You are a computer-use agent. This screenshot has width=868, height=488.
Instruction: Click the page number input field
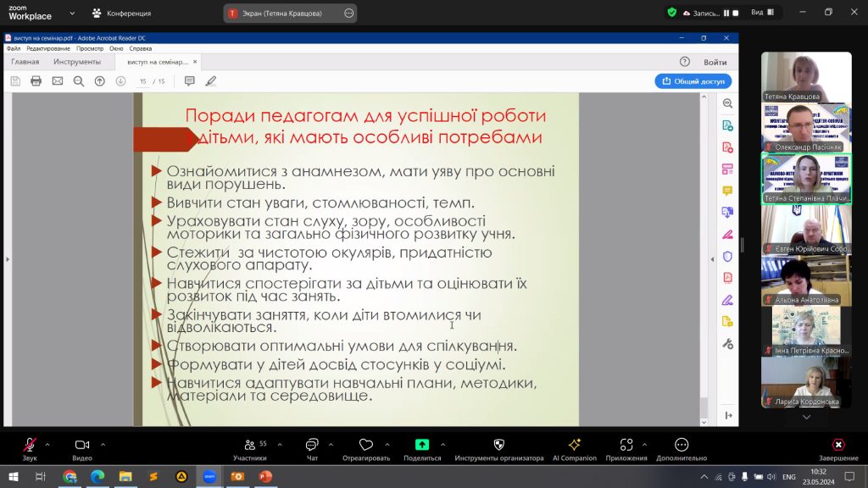coord(143,81)
